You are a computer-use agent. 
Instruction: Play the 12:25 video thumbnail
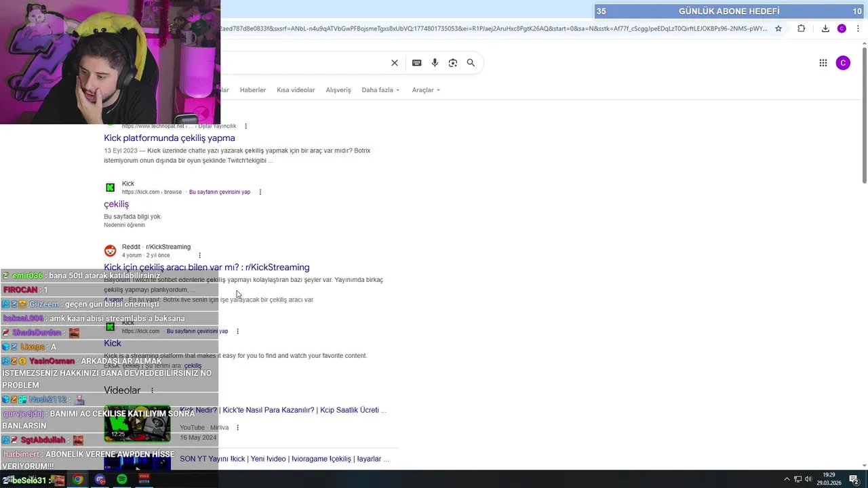tap(137, 424)
